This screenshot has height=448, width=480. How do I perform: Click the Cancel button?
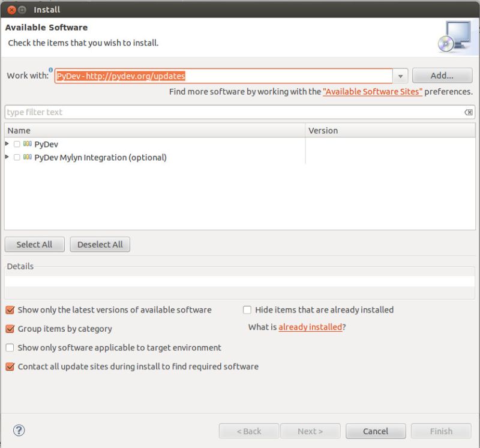pos(376,431)
